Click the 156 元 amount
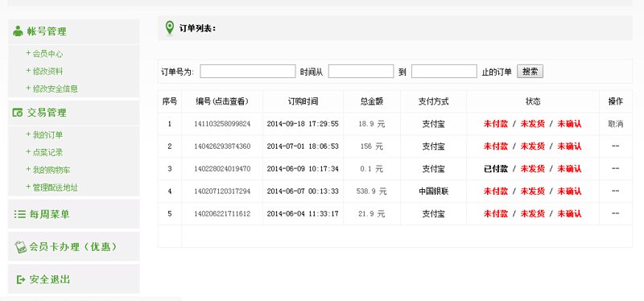The height and width of the screenshot is (301, 644). click(x=372, y=146)
